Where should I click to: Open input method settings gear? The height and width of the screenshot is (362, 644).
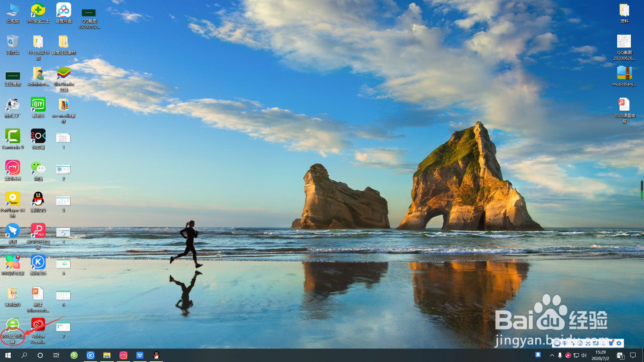click(619, 343)
